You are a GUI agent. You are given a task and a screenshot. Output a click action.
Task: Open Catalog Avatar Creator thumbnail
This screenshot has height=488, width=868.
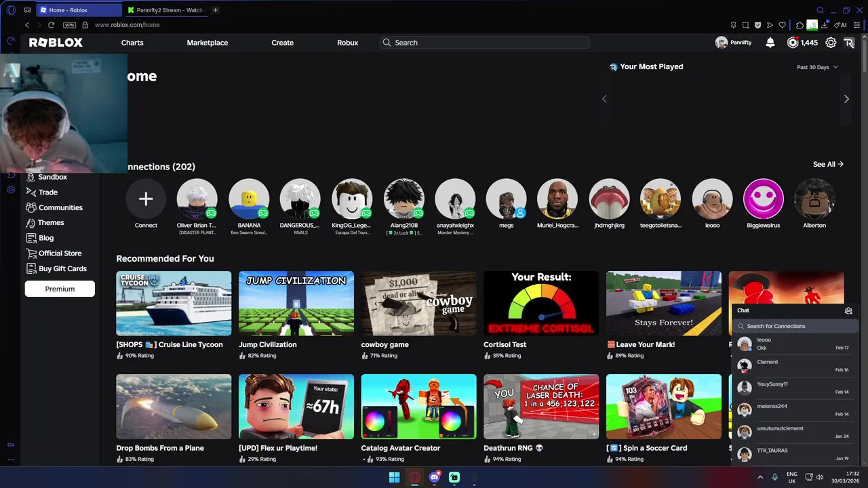tap(418, 407)
